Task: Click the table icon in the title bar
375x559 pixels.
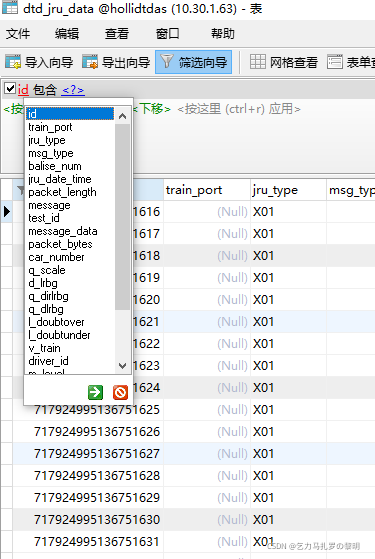Action: coord(10,7)
